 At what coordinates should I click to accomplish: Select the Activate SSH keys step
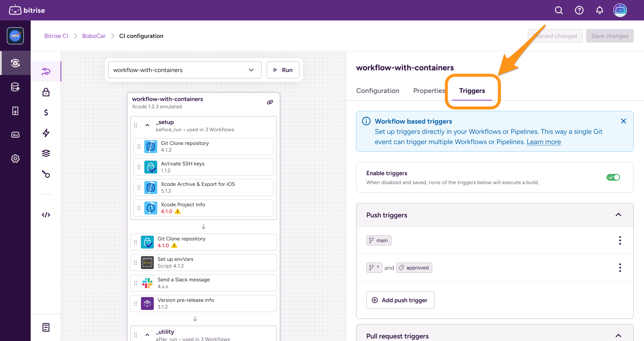(x=204, y=167)
